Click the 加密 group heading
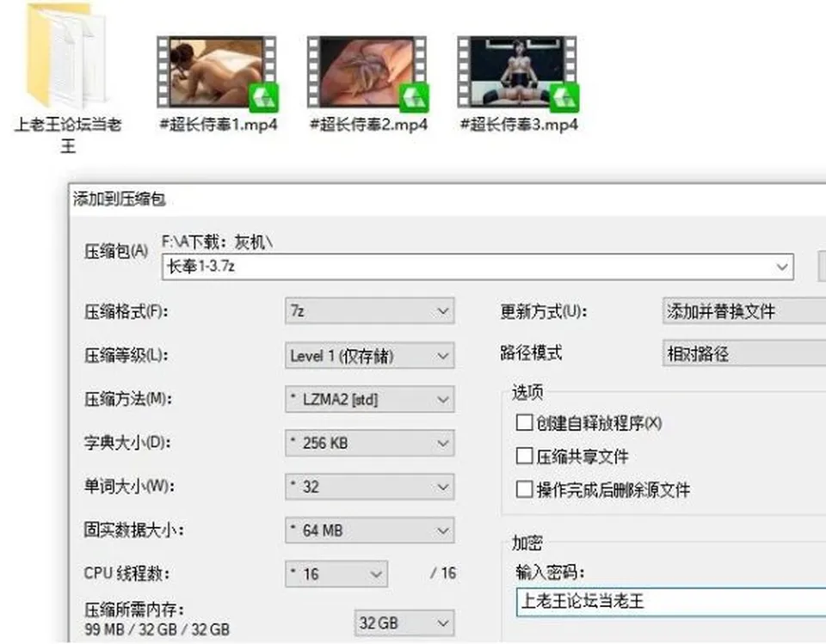Screen dimensions: 826x644 click(x=527, y=543)
